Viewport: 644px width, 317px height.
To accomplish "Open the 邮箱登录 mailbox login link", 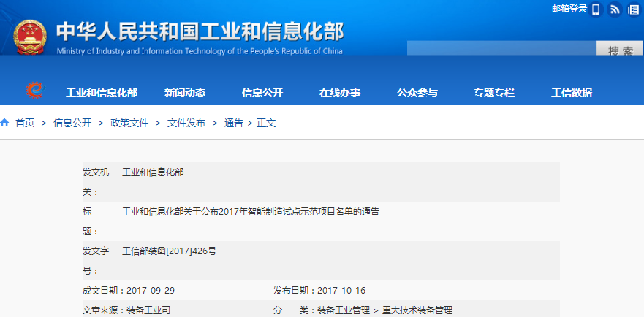I will pos(569,9).
